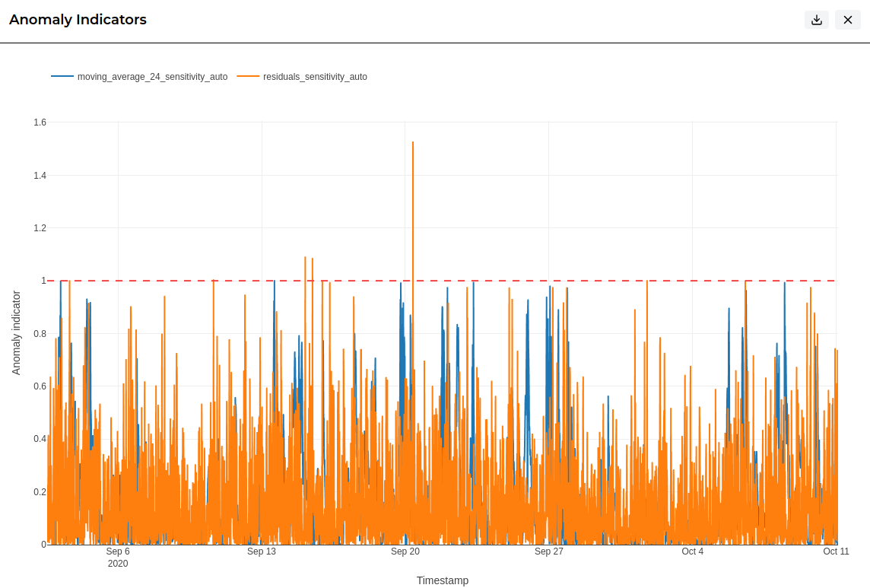The height and width of the screenshot is (588, 870).
Task: Click the Sep 13 x-axis label
Action: [262, 551]
